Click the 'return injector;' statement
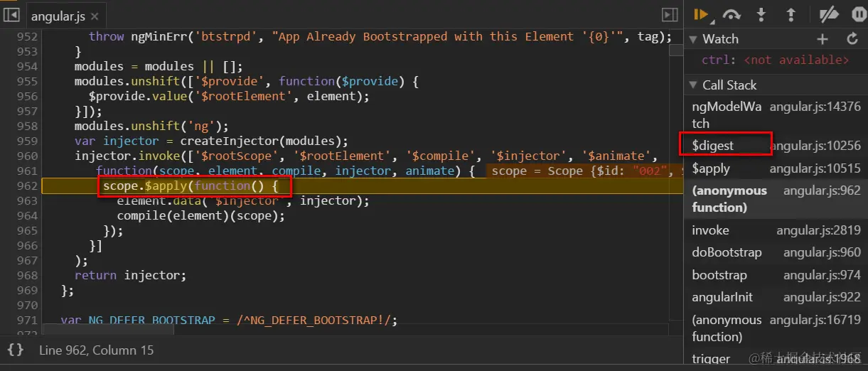The width and height of the screenshot is (868, 371). pos(130,276)
